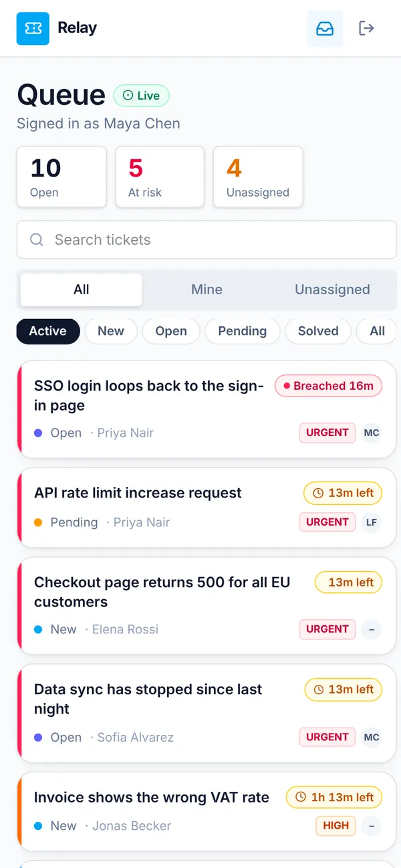401x868 pixels.
Task: Click the Search tickets field
Action: (x=207, y=239)
